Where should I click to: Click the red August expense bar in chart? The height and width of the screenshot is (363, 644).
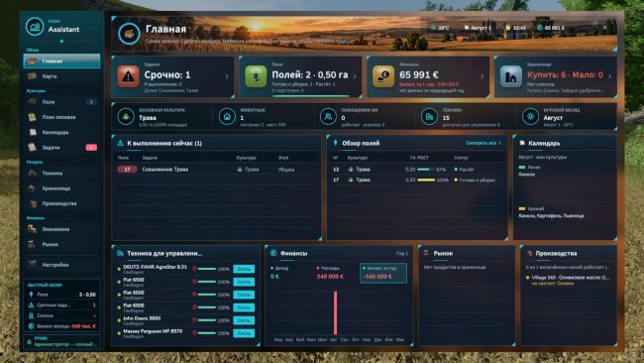tap(335, 312)
